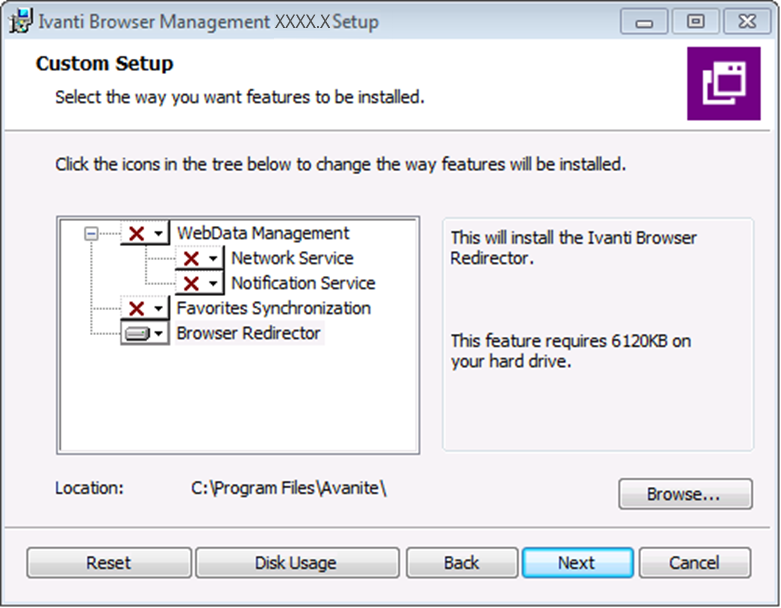
Task: Click the Disk Usage button
Action: tap(297, 563)
